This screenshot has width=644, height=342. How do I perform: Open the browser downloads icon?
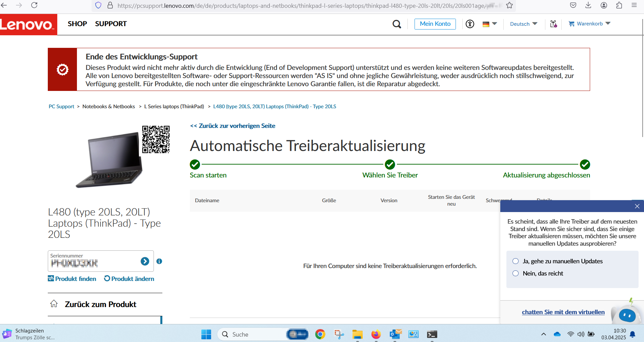[588, 5]
